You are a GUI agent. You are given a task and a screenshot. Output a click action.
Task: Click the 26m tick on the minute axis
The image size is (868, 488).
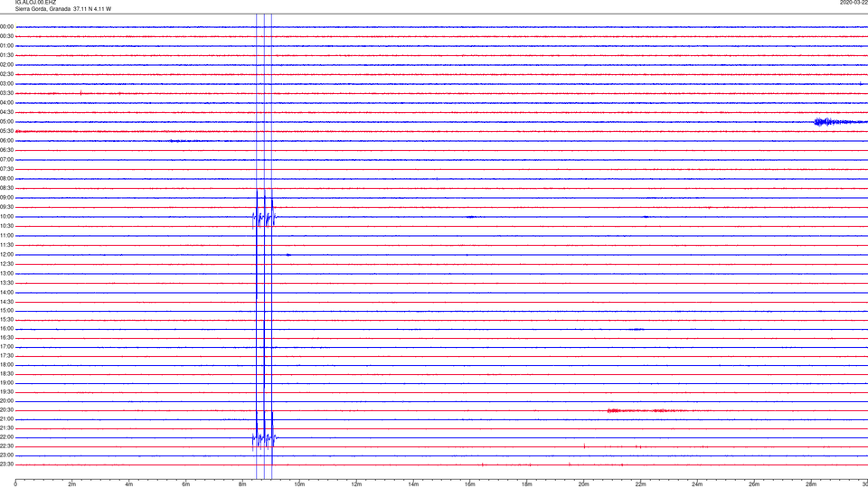(x=754, y=484)
